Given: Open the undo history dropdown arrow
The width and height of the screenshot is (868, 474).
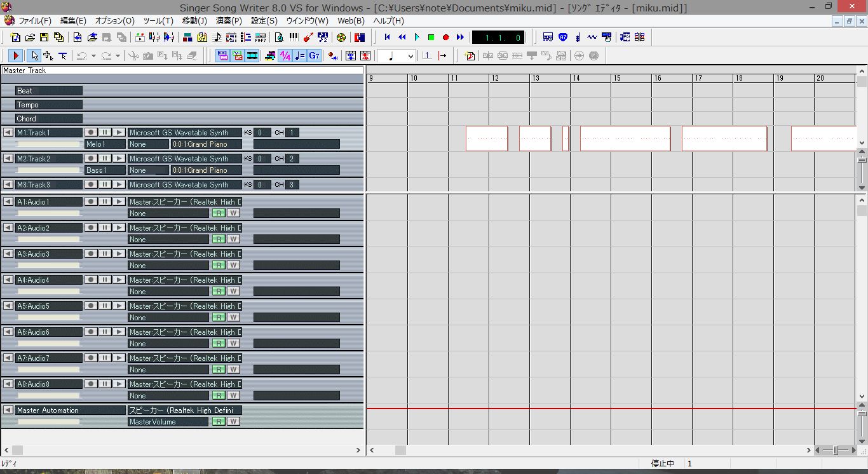Looking at the screenshot, I should (x=93, y=56).
